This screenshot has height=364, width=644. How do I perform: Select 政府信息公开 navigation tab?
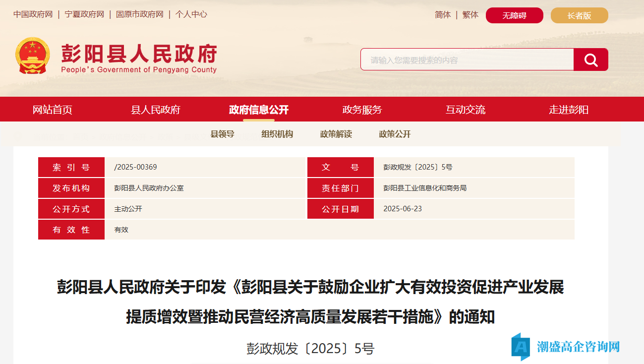(x=259, y=110)
